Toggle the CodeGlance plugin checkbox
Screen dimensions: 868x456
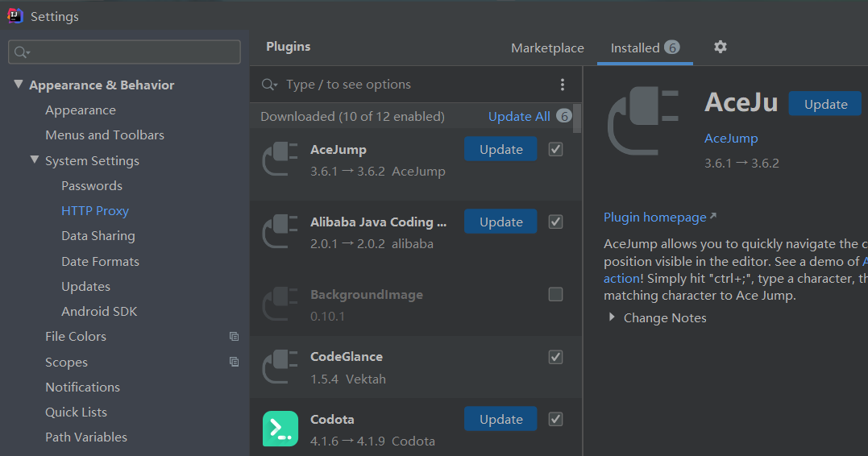click(555, 357)
